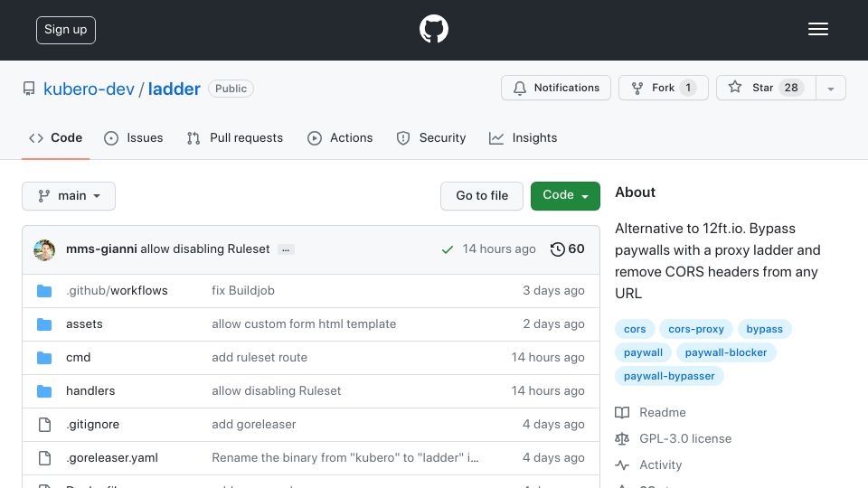Click the fork count badge showing 1
Image resolution: width=868 pixels, height=488 pixels.
click(x=688, y=88)
